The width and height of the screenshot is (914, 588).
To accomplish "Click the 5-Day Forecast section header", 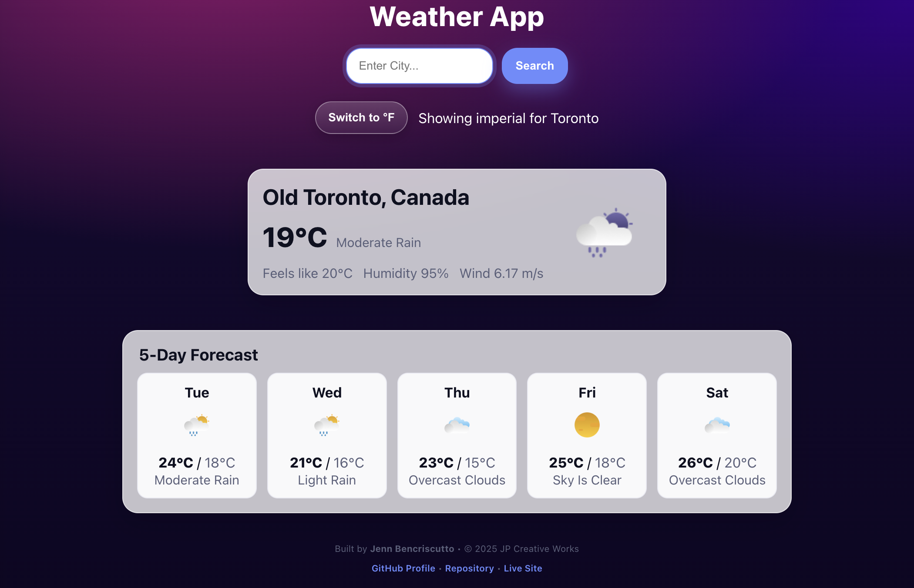I will click(198, 355).
